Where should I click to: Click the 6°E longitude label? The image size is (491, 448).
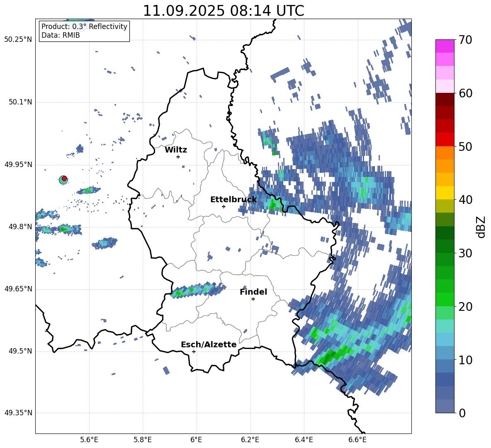pyautogui.click(x=196, y=440)
